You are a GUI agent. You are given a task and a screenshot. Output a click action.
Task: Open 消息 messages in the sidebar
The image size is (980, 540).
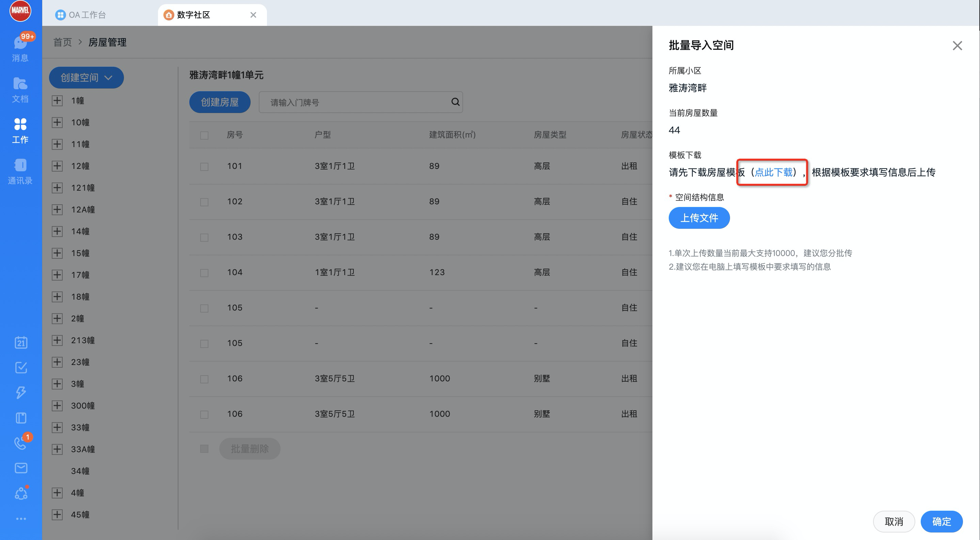click(x=20, y=48)
